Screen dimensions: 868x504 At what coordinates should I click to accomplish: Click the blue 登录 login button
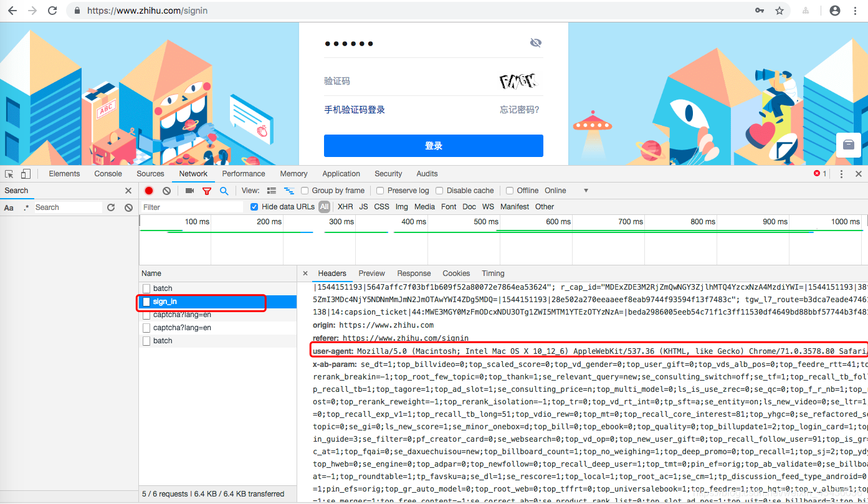tap(434, 146)
